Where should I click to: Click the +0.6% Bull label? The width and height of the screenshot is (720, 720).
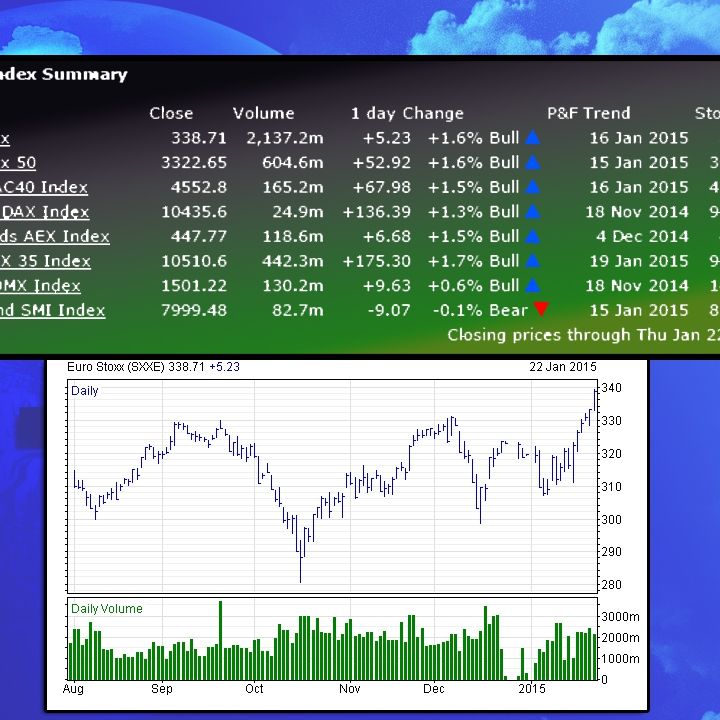(x=473, y=286)
